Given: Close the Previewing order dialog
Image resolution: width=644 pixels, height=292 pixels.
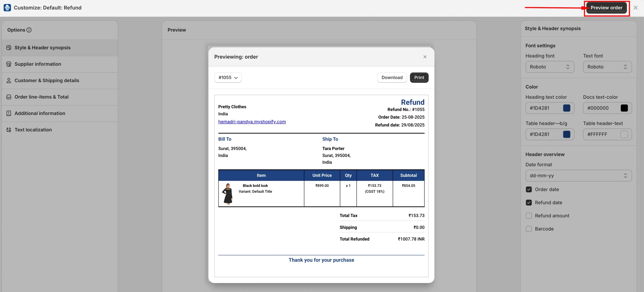Looking at the screenshot, I should [425, 57].
